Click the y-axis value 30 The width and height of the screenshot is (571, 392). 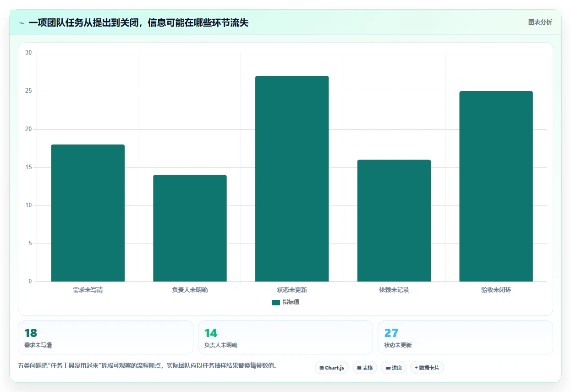[28, 53]
